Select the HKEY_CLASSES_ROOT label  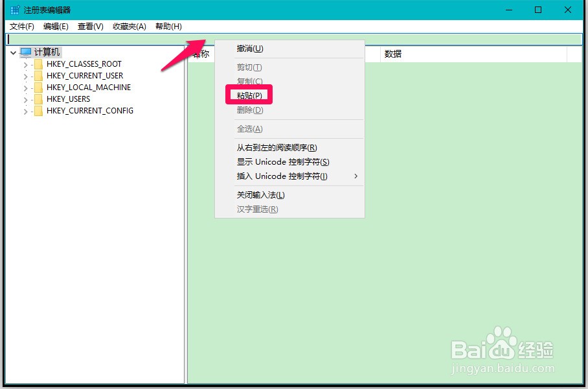coord(84,64)
